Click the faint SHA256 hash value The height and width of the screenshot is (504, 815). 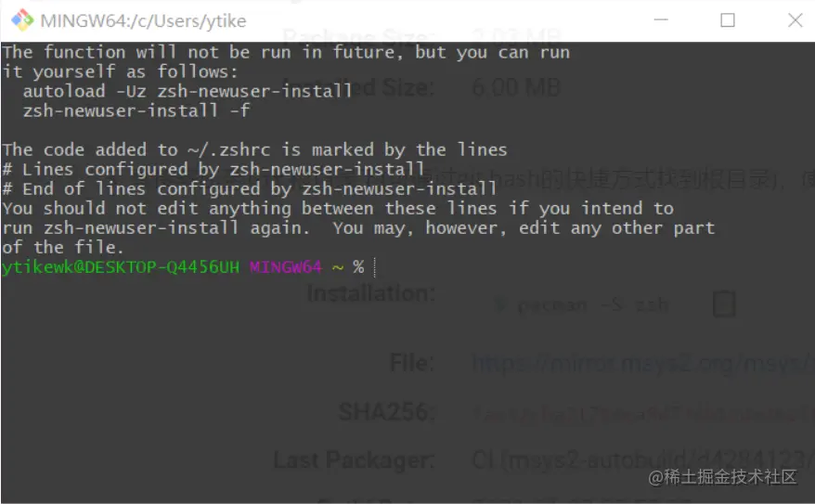coord(640,412)
